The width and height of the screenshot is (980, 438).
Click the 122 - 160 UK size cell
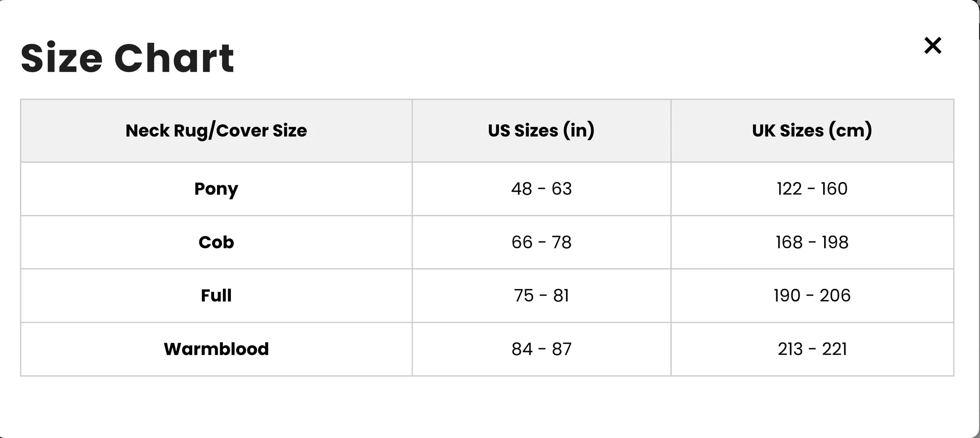[x=812, y=189]
